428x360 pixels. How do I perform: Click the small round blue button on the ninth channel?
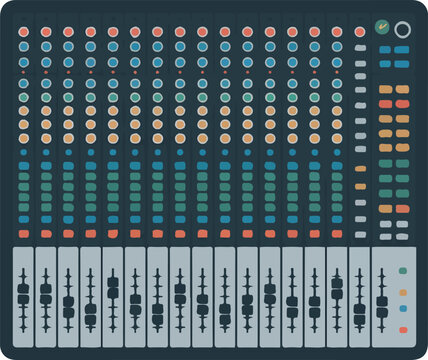[x=202, y=152]
